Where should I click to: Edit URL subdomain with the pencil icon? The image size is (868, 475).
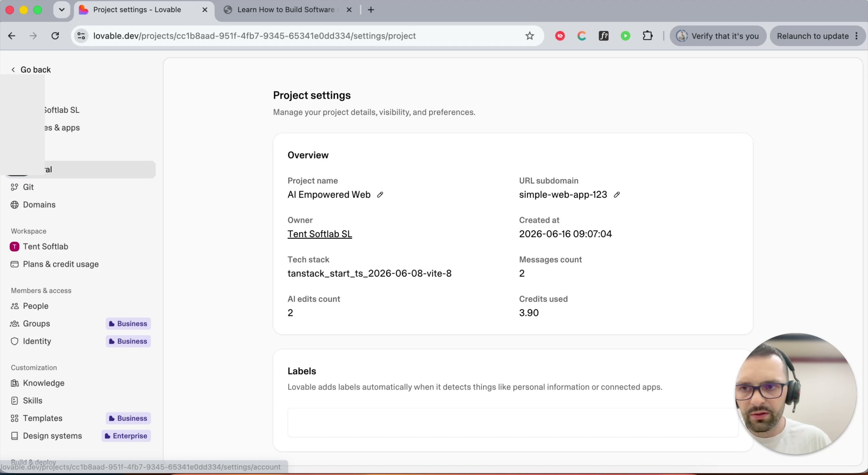617,195
